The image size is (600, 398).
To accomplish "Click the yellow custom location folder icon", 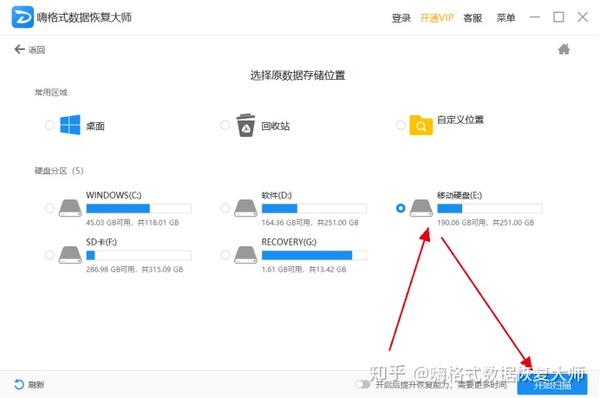I will pos(421,125).
